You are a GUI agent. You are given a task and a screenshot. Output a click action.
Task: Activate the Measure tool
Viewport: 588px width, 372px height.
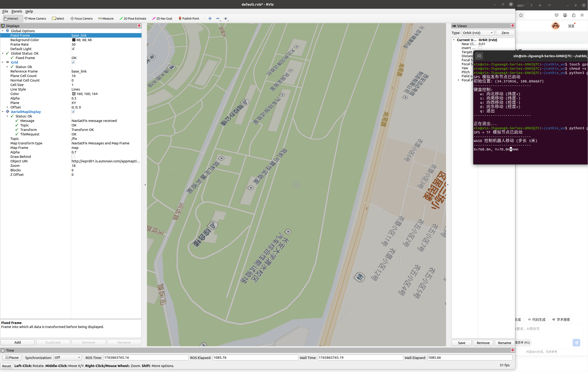[x=106, y=19]
